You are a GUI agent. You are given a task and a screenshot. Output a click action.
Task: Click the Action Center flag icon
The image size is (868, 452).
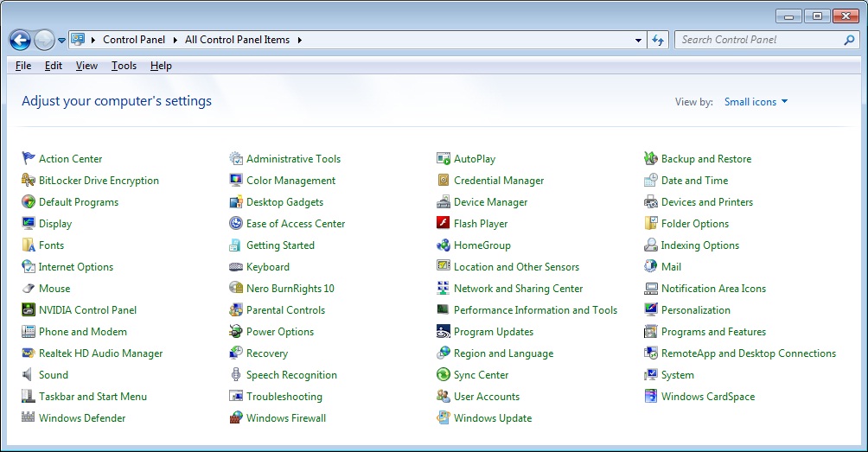click(29, 159)
